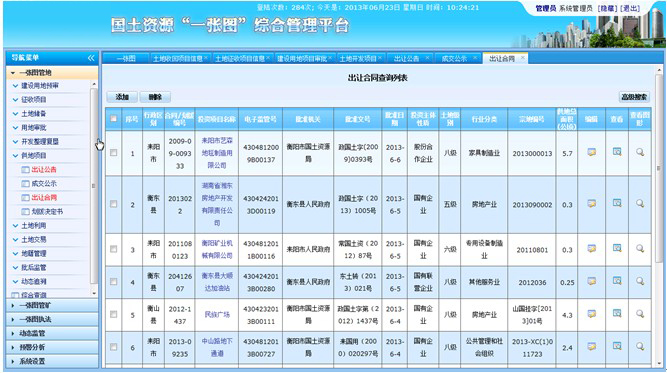Collapse the navigation menu with double-chevron icon
The height and width of the screenshot is (373, 667).
[x=91, y=58]
